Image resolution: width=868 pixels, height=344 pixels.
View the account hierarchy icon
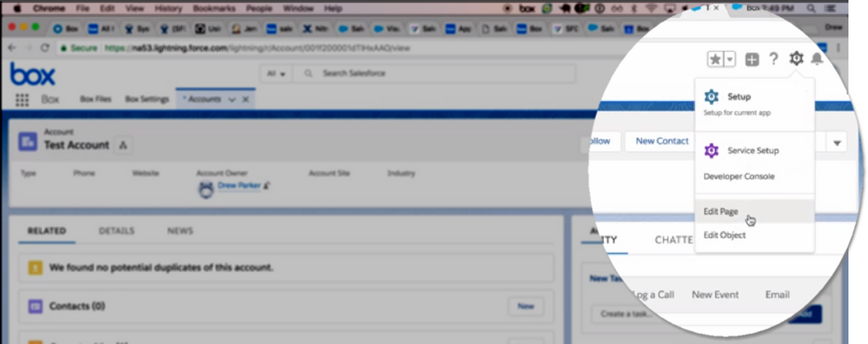(x=123, y=145)
